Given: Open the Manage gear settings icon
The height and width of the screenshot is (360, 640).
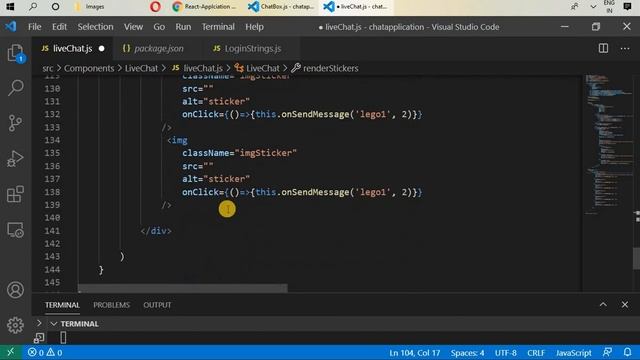Looking at the screenshot, I should point(16,325).
